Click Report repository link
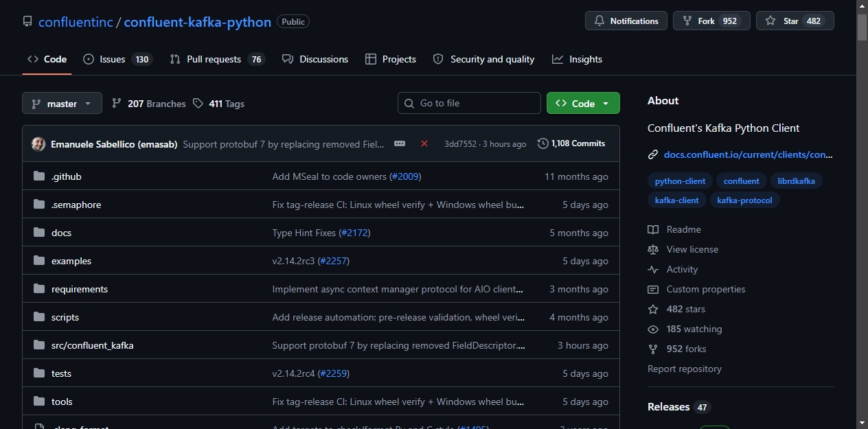Screen dimensions: 868x429 (x=685, y=369)
